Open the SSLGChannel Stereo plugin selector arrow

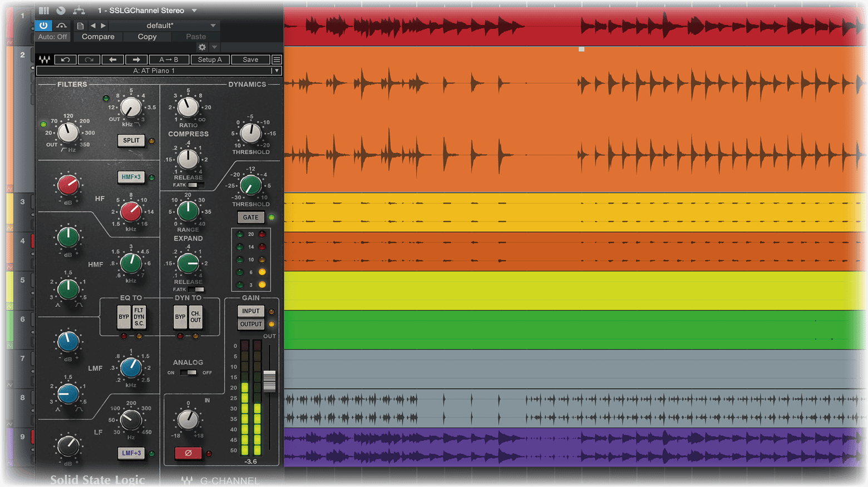tap(194, 11)
